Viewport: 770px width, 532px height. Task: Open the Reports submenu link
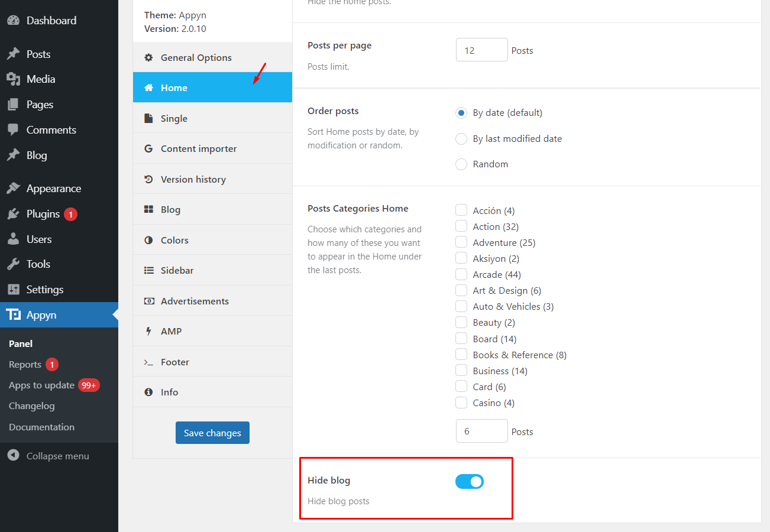[x=25, y=365]
